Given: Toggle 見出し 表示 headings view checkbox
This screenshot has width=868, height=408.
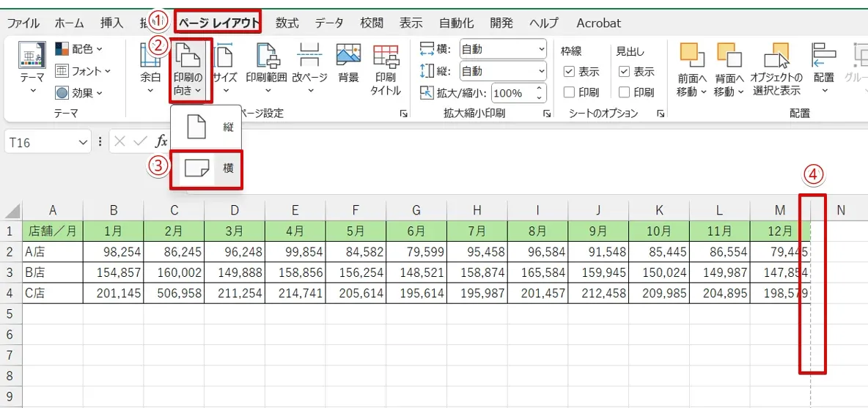Looking at the screenshot, I should 624,71.
